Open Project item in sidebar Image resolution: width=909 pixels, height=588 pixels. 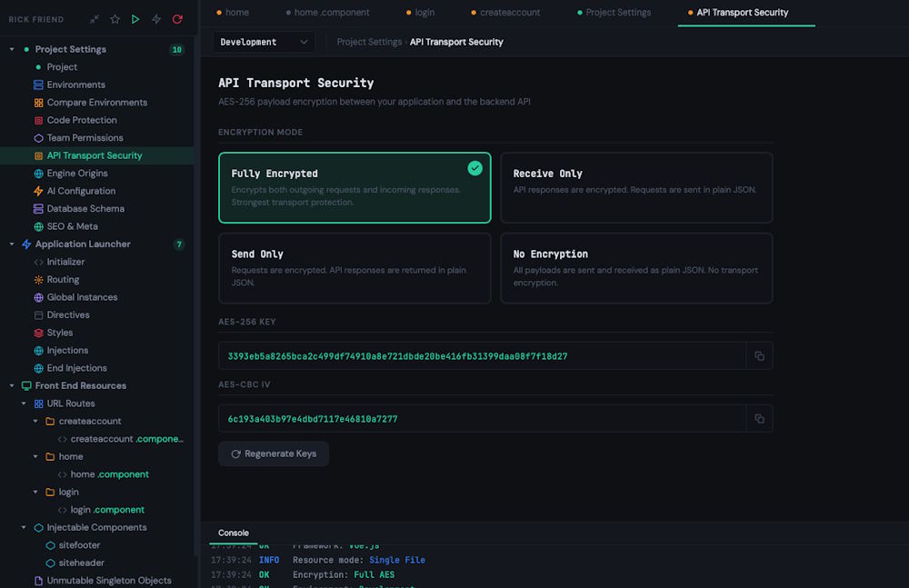pyautogui.click(x=62, y=66)
